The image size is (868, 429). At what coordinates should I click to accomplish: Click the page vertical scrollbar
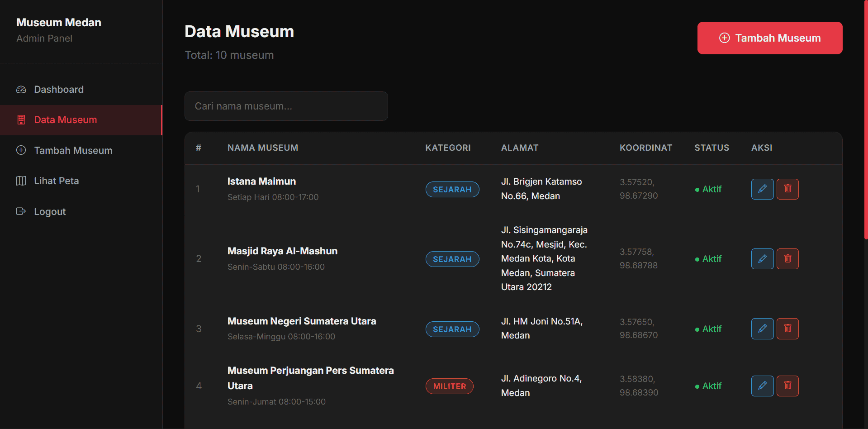866,120
